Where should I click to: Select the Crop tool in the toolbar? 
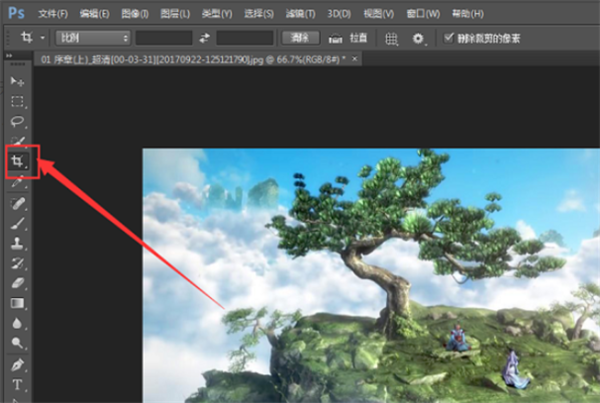click(17, 161)
